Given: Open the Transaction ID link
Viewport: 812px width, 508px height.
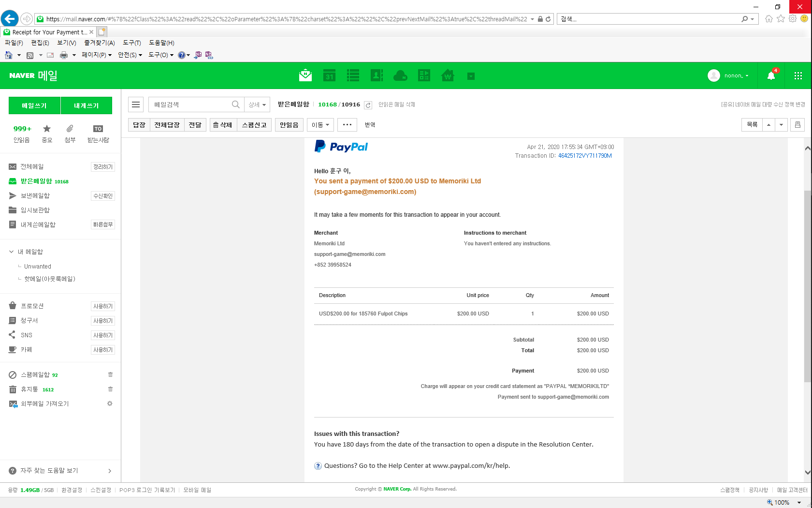Looking at the screenshot, I should coord(585,156).
